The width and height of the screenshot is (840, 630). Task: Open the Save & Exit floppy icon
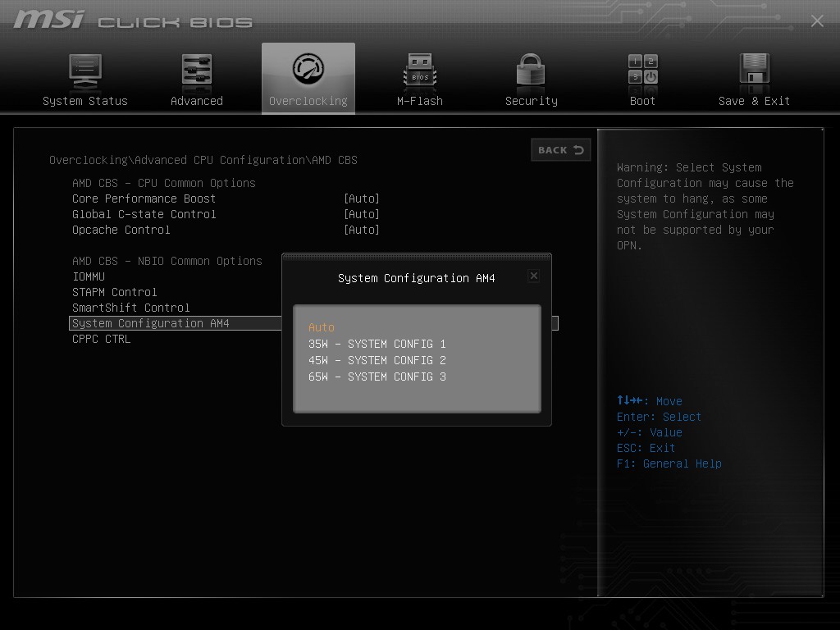click(755, 69)
